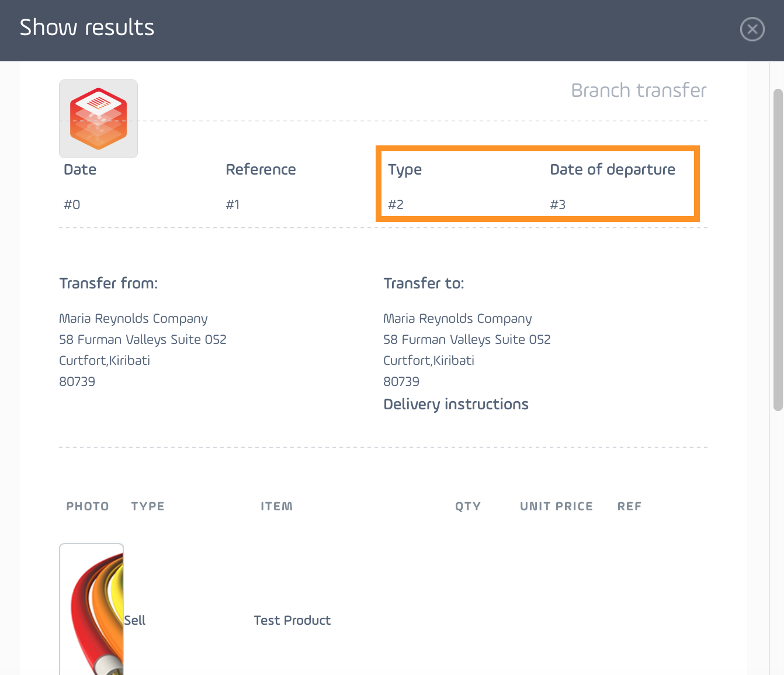
Task: Click 'Maria Reynolds Company' under Transfer to
Action: tap(457, 319)
